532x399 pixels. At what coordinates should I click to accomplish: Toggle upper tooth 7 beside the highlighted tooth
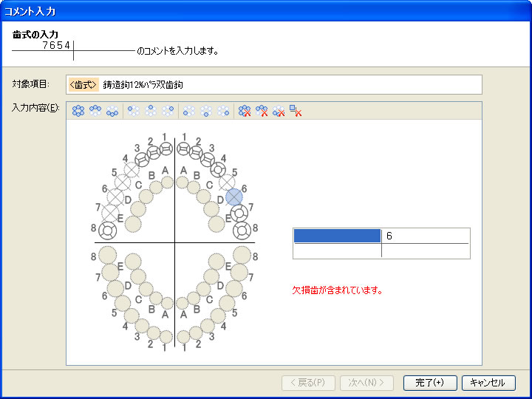[x=239, y=214]
